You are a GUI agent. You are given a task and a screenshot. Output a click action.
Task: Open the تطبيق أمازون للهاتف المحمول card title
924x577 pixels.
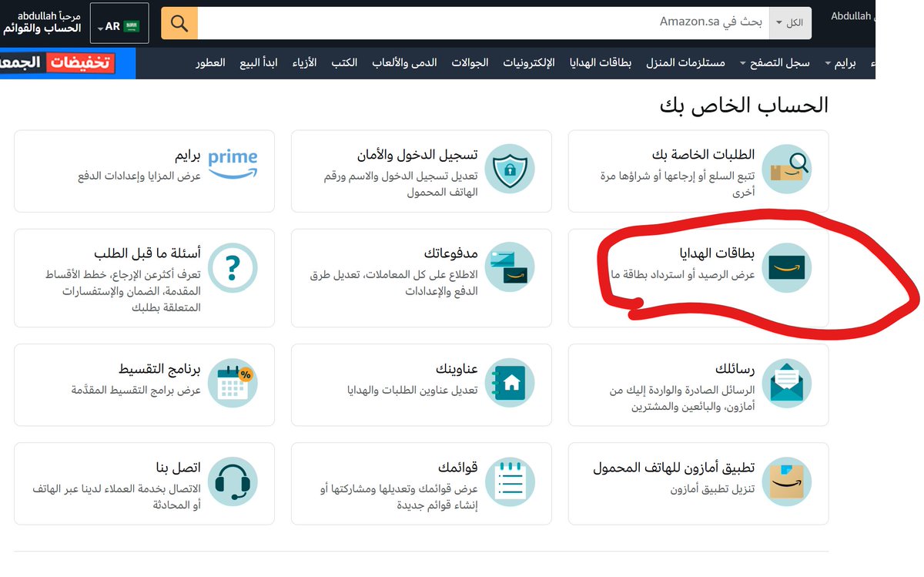pos(675,468)
